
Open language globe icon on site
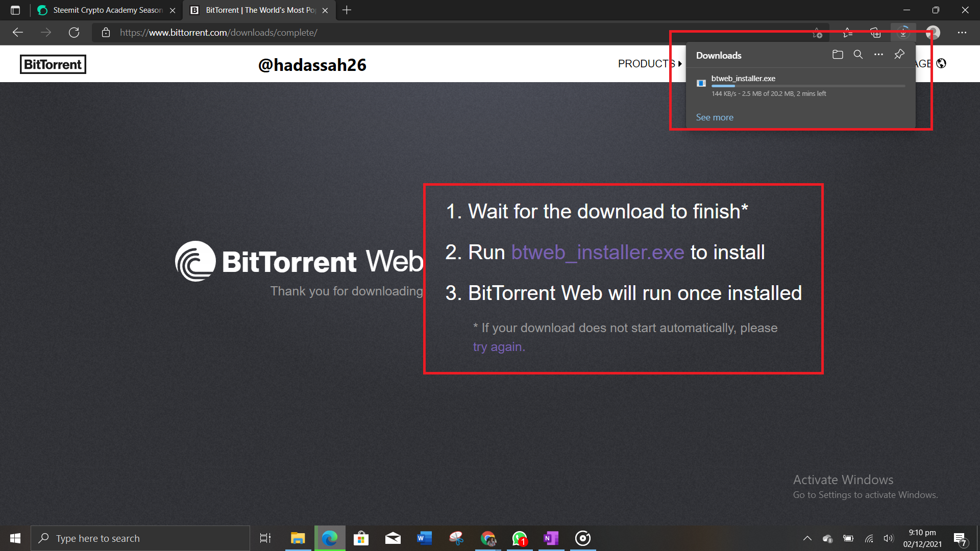[942, 63]
